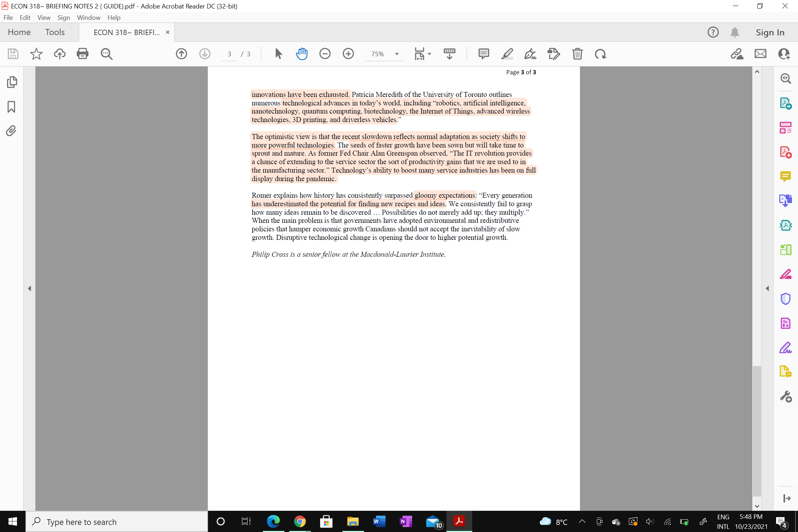Click inside the page number field
Image resolution: width=798 pixels, height=532 pixels.
[x=230, y=54]
